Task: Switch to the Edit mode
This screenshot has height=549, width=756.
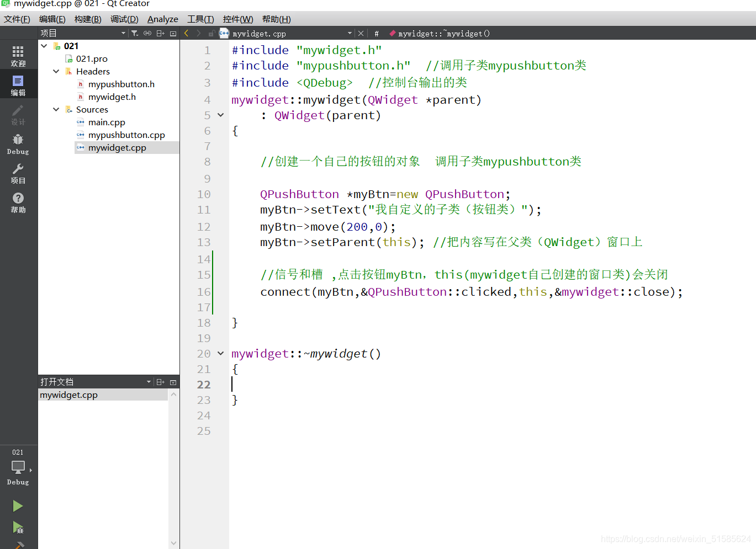Action: pyautogui.click(x=18, y=85)
